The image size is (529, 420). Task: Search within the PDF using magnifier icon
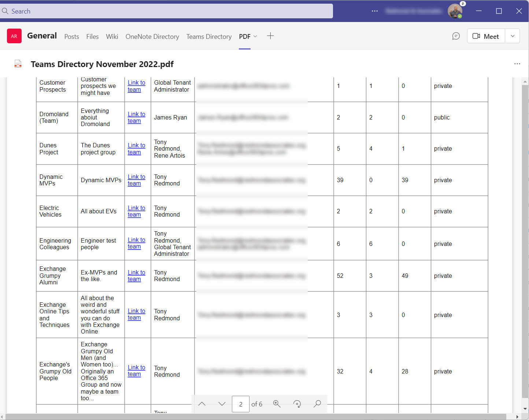317,404
